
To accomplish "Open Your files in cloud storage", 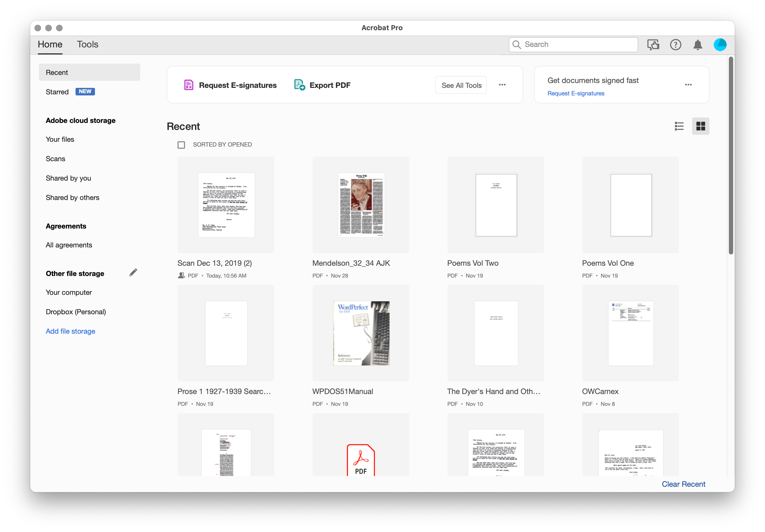I will click(x=60, y=140).
